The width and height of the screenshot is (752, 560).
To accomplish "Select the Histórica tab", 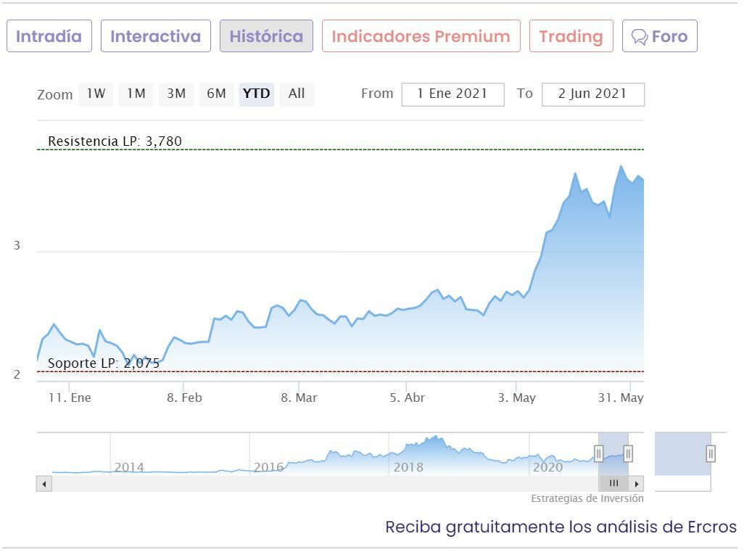I will click(266, 36).
